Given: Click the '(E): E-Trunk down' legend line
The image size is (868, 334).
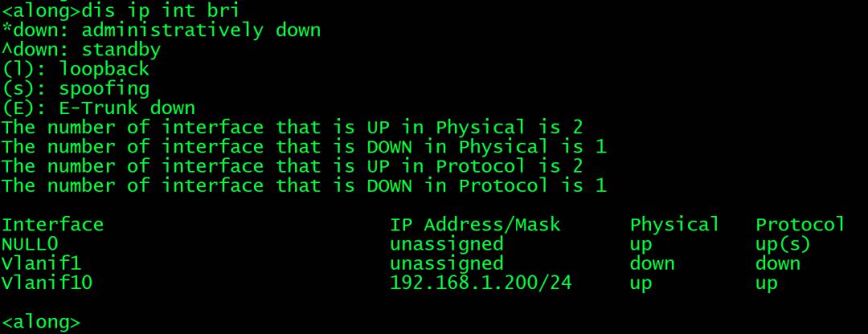Looking at the screenshot, I should tap(98, 108).
